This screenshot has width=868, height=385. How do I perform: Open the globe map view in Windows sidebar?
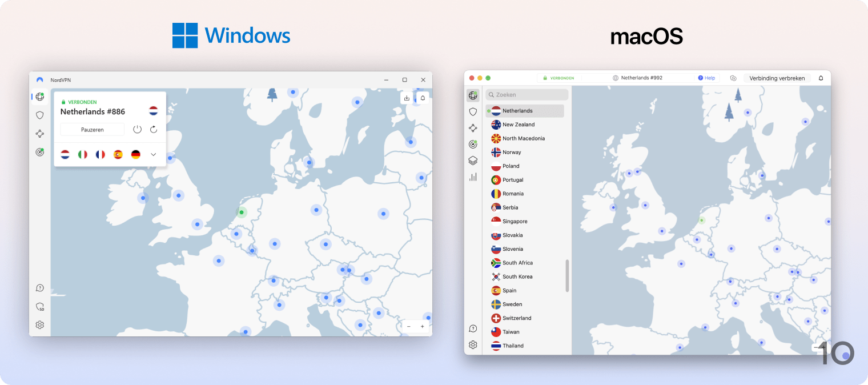39,97
